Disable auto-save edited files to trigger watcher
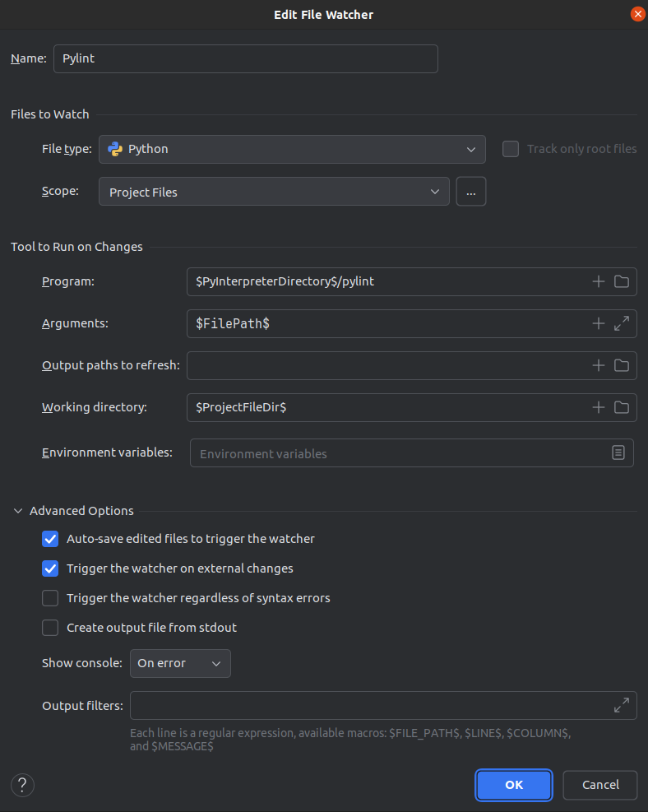 pos(50,539)
